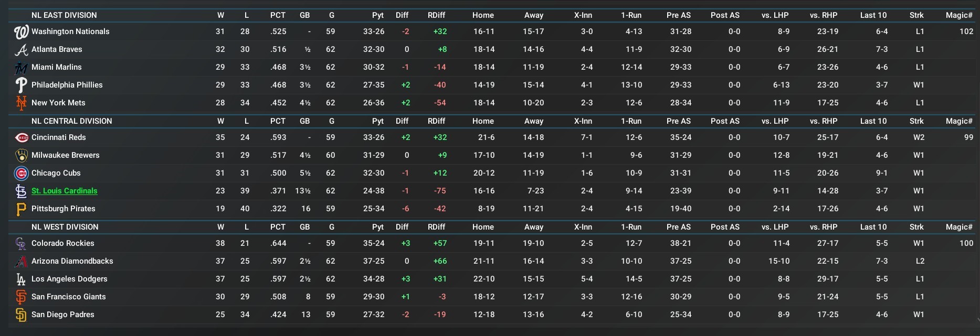
Task: Click New York Mets team name
Action: (x=58, y=103)
